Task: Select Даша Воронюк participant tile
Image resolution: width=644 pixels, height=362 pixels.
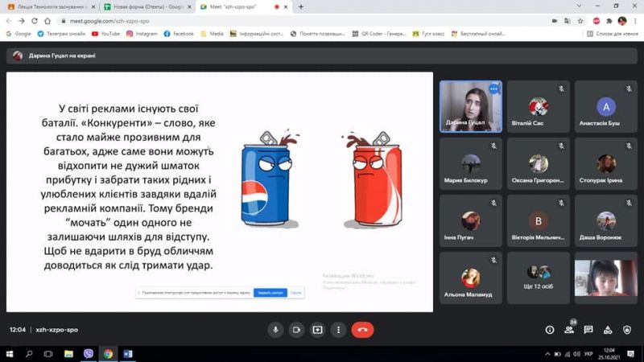Action: point(606,220)
